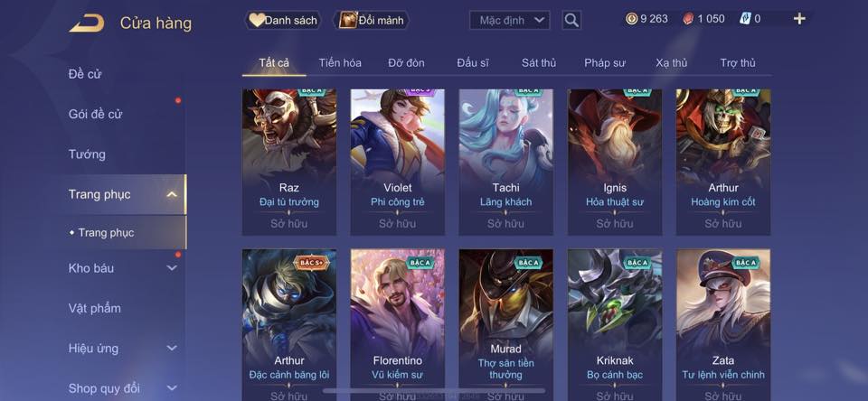The width and height of the screenshot is (868, 401).
Task: Open the search magnifier icon
Action: click(571, 21)
